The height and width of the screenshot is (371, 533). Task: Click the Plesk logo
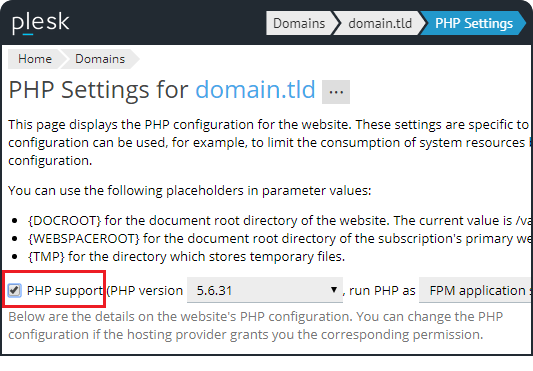(x=41, y=23)
